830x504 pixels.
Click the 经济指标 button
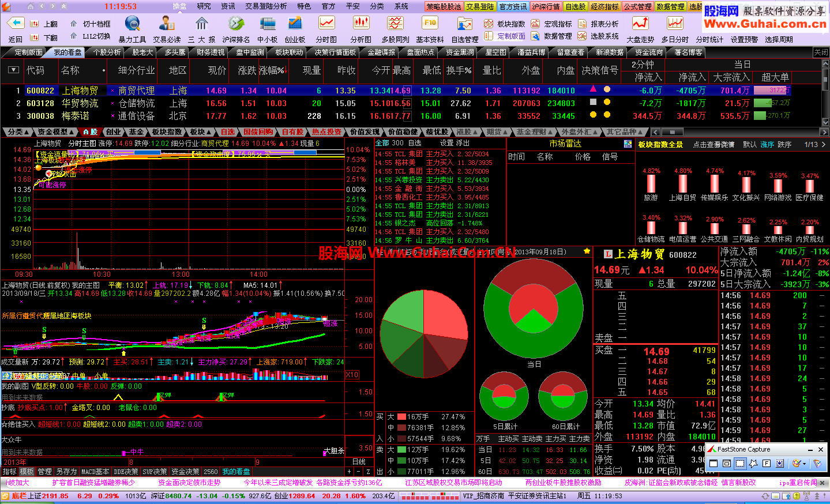point(605,6)
